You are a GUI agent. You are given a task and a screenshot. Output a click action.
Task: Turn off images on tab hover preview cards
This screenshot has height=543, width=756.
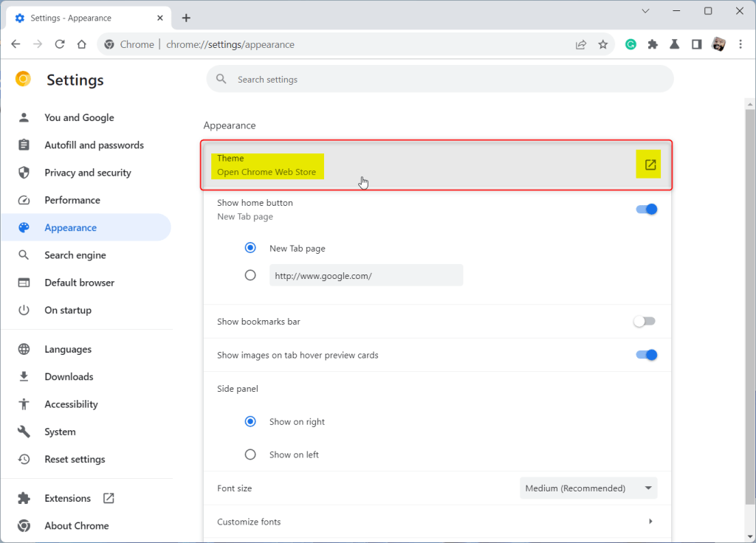coord(646,354)
